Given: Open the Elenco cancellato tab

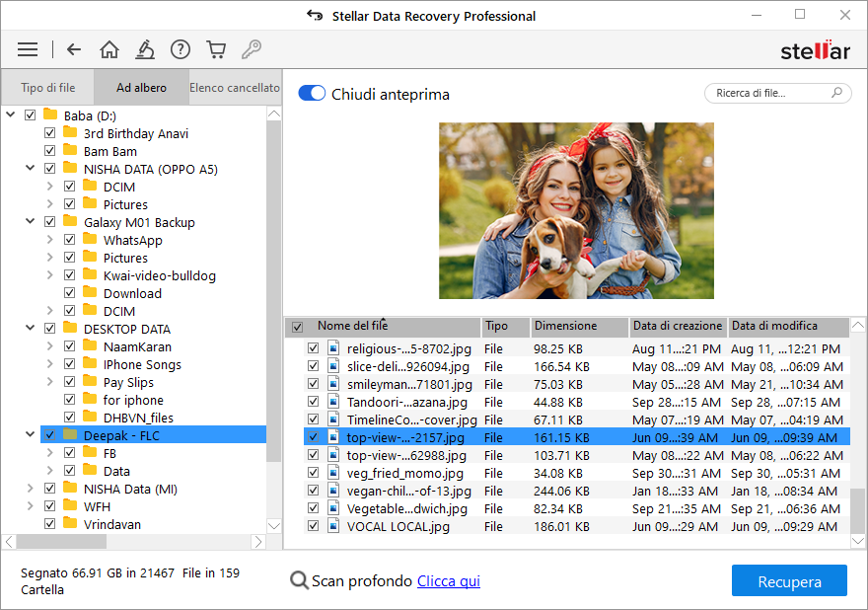Looking at the screenshot, I should click(x=235, y=88).
